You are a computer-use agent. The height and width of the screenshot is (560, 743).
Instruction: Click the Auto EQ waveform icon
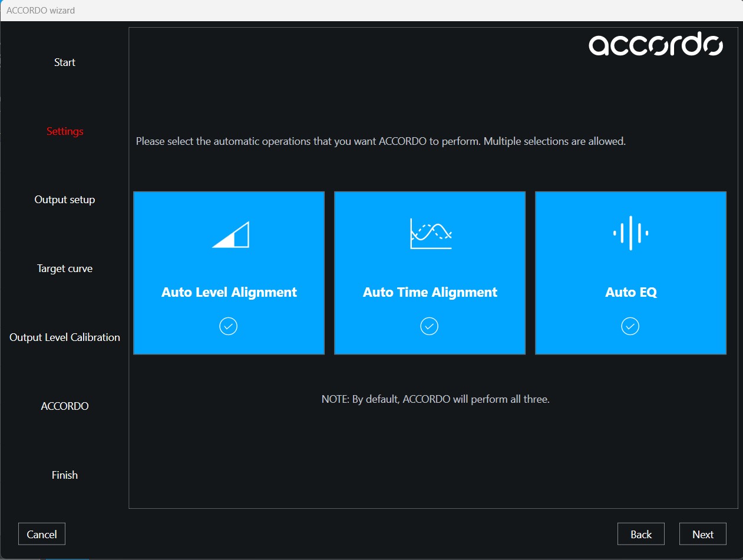(630, 233)
